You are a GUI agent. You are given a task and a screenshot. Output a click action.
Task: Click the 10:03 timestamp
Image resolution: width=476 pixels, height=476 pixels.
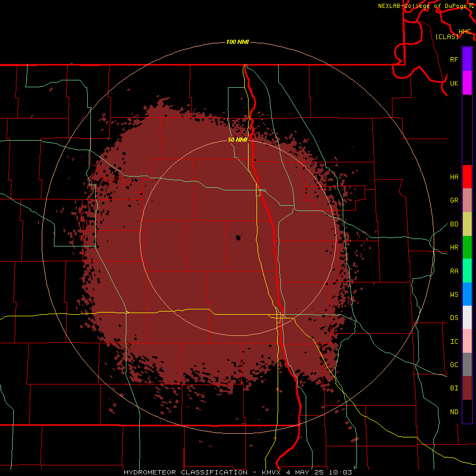coord(341,472)
